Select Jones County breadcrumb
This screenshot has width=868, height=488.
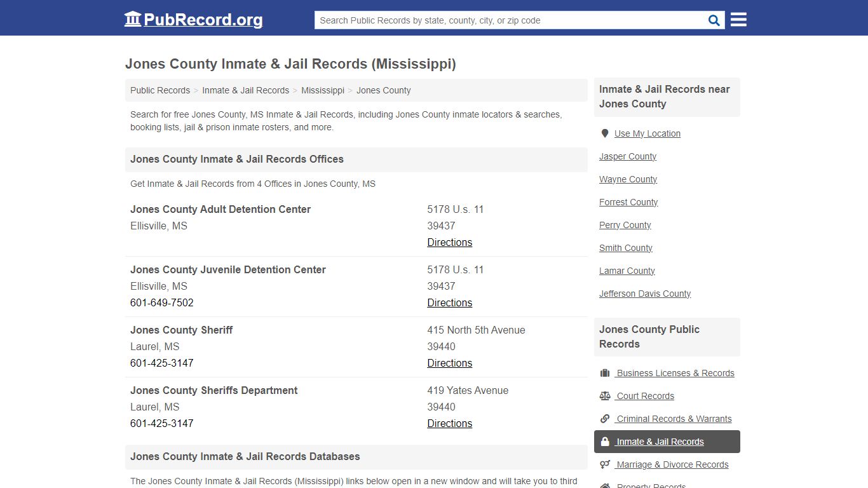pos(383,90)
